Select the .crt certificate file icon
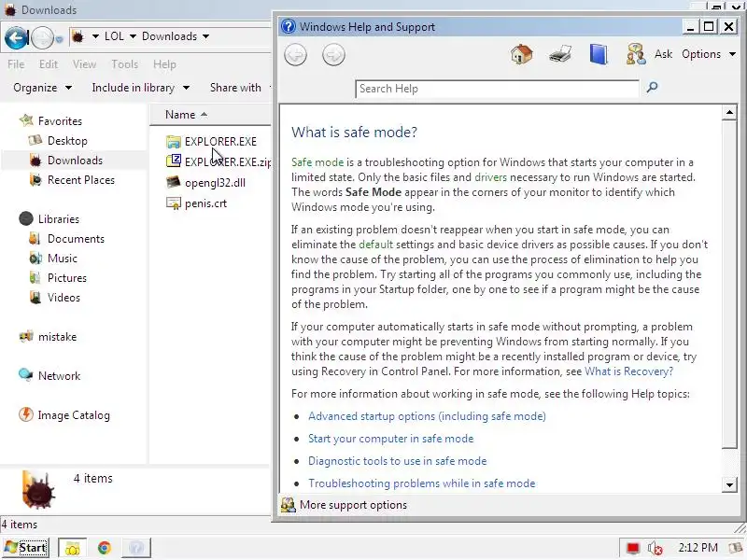 (x=174, y=203)
